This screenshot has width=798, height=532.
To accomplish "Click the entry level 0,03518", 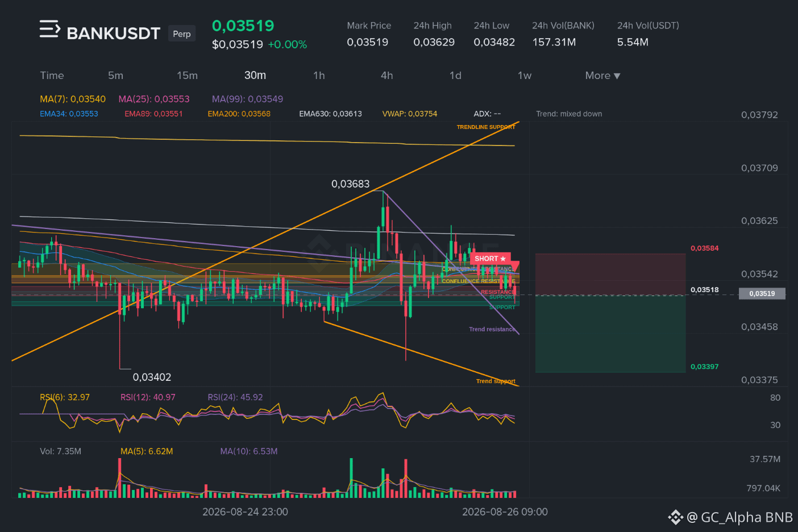I will coord(704,290).
